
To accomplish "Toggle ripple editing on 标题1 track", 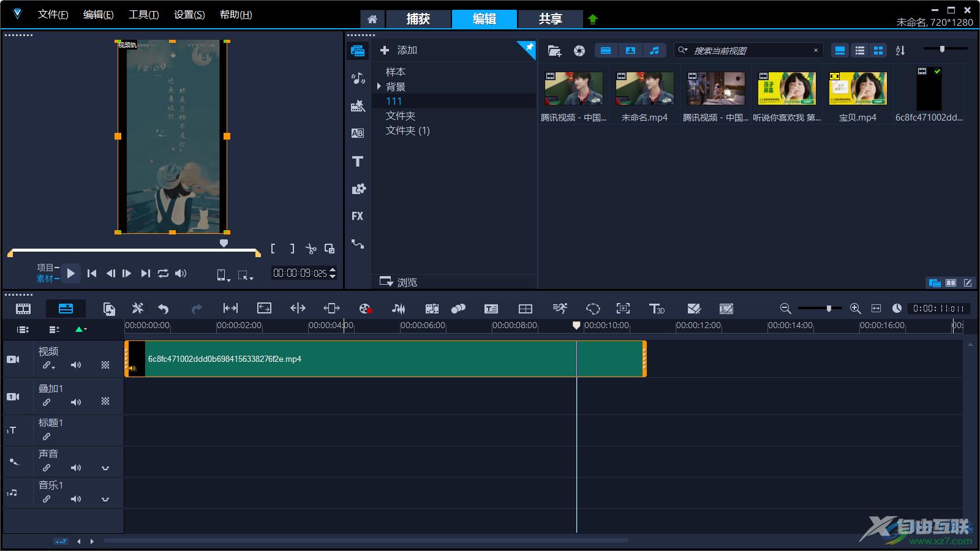I will tap(47, 437).
